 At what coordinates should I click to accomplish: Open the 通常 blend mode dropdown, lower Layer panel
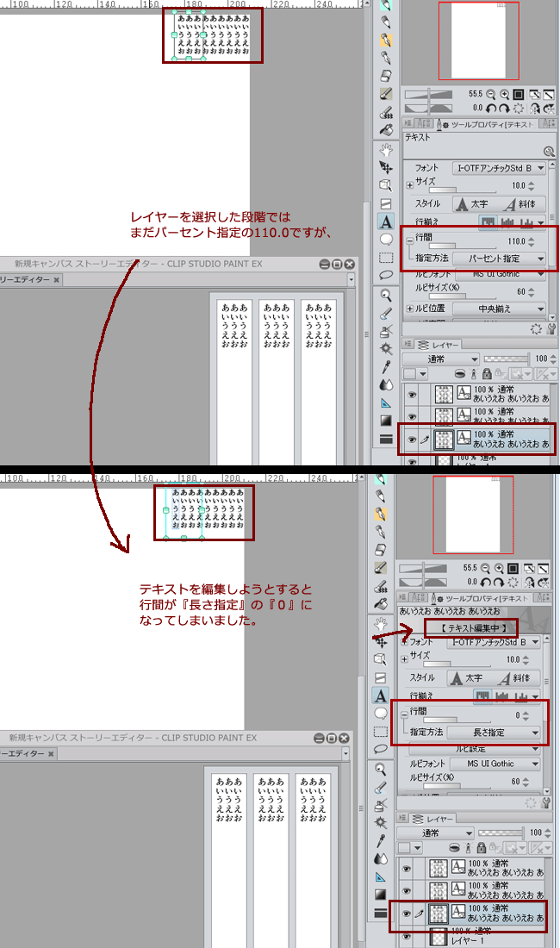pyautogui.click(x=436, y=833)
